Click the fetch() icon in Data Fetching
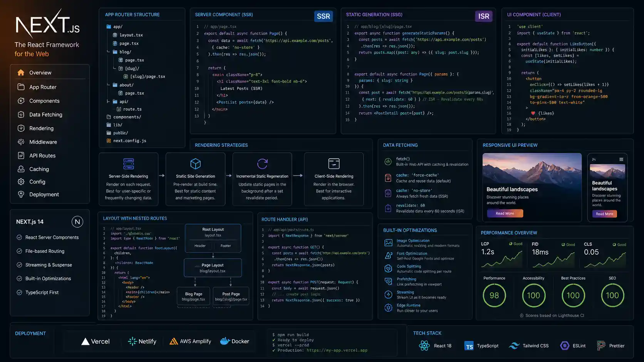 [388, 162]
